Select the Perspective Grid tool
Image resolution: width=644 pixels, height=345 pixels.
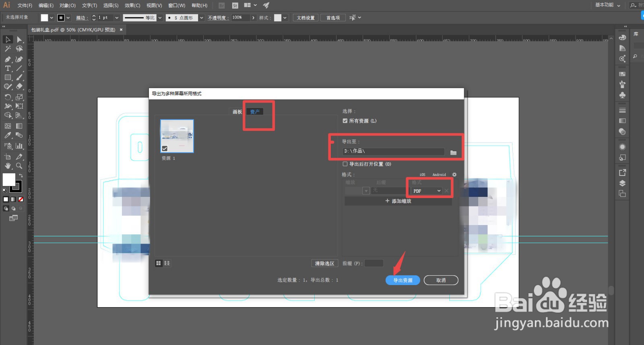(19, 116)
